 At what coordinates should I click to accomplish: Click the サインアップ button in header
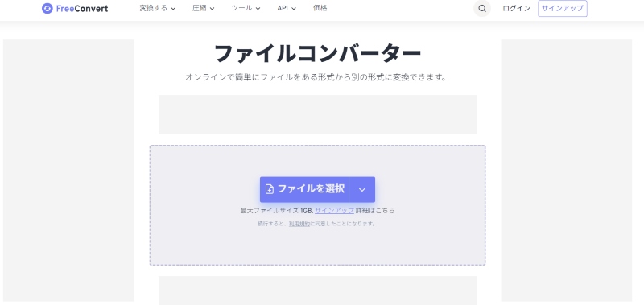562,8
